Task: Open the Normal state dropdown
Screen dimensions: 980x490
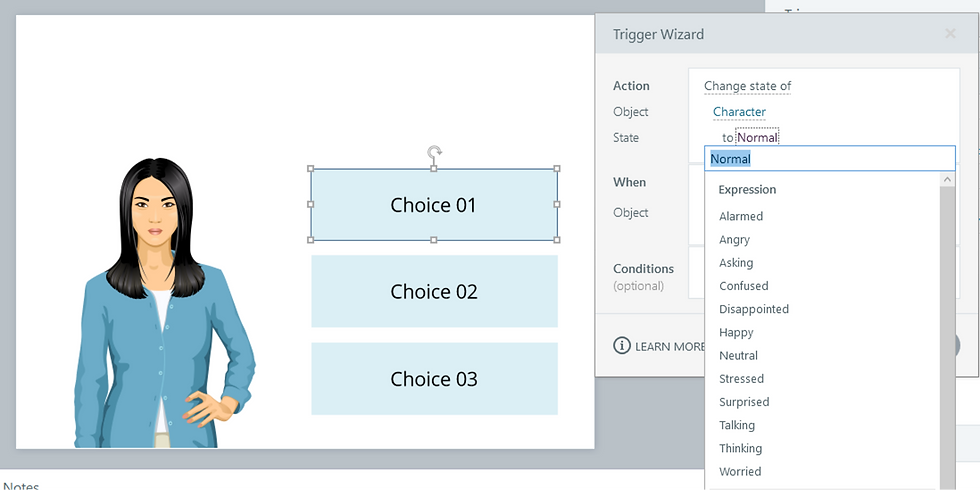Action: click(x=757, y=137)
